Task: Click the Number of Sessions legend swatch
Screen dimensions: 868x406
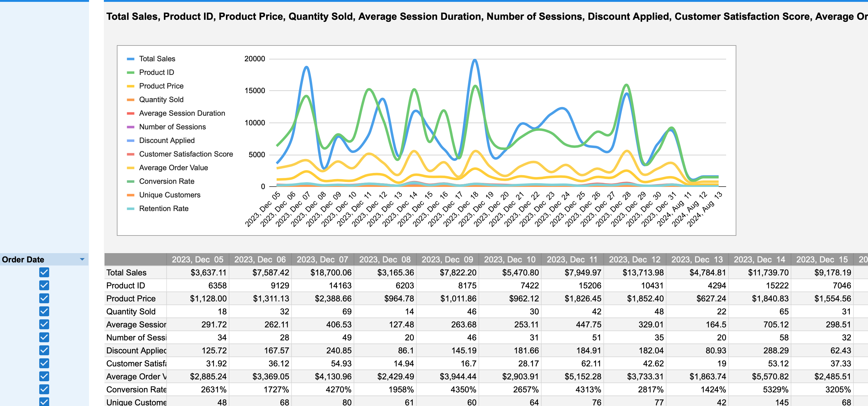Action: click(130, 127)
